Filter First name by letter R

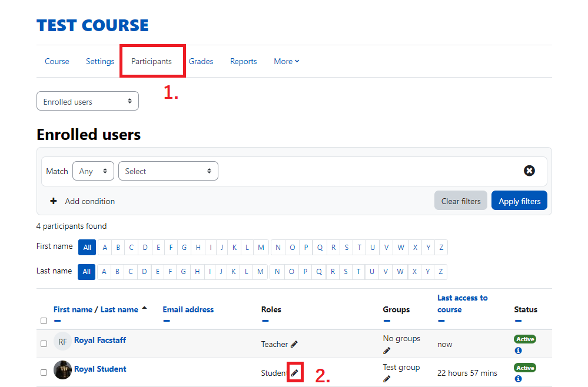pyautogui.click(x=333, y=247)
